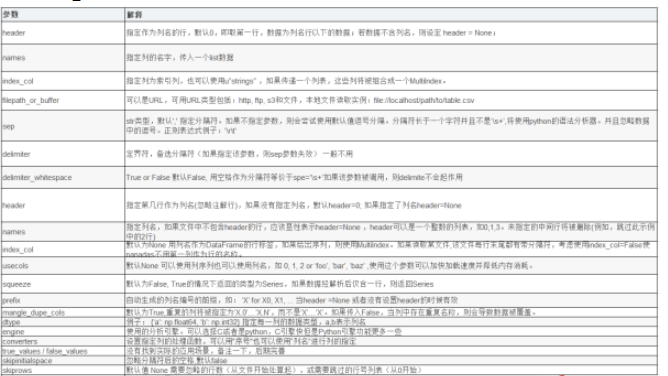The height and width of the screenshot is (376, 668).
Task: Select the mangle_dupe_cols parameter cell
Action: (x=63, y=313)
